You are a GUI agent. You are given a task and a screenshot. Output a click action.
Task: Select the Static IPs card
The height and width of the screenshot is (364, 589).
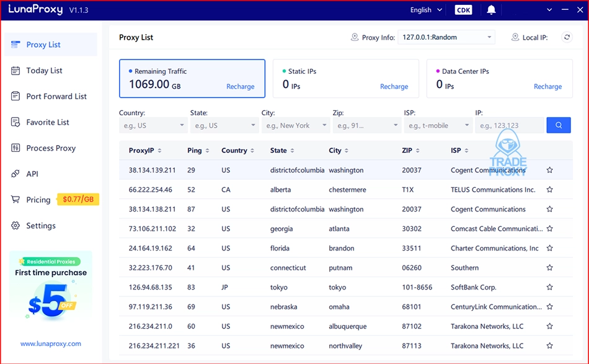tap(345, 79)
